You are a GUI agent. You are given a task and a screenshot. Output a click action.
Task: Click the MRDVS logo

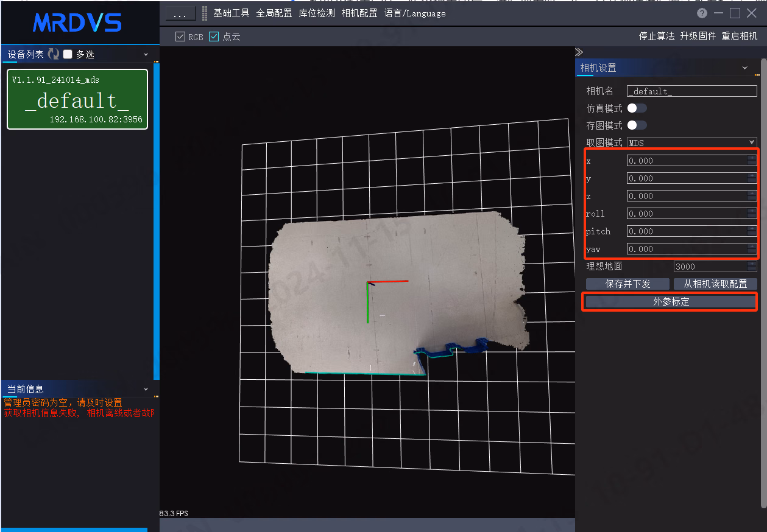(77, 23)
